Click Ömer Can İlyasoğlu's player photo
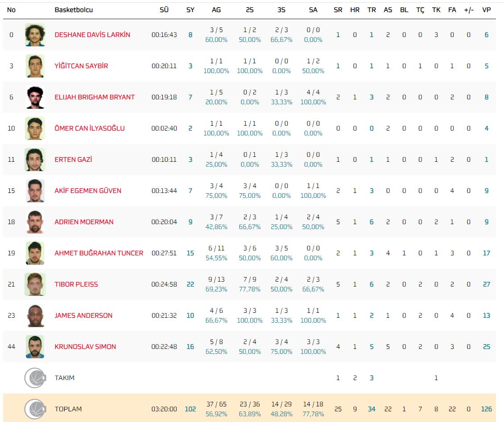The width and height of the screenshot is (504, 422). click(35, 128)
